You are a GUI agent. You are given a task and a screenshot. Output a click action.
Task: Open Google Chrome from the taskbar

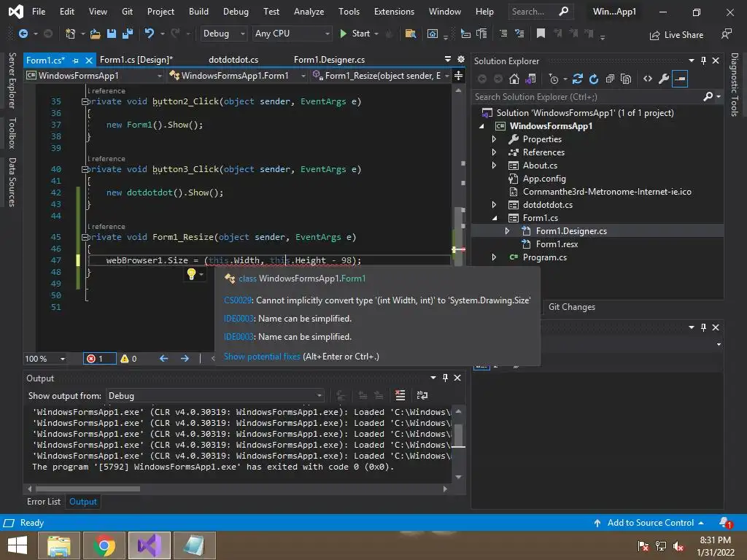coord(104,545)
